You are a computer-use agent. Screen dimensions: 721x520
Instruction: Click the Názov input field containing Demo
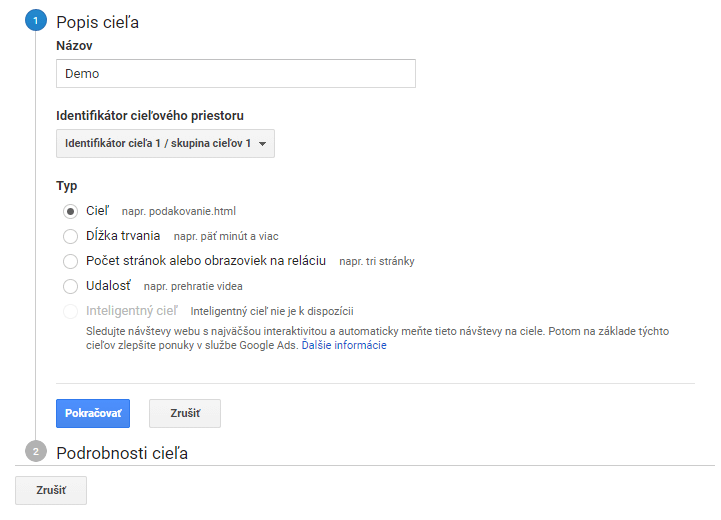point(236,74)
